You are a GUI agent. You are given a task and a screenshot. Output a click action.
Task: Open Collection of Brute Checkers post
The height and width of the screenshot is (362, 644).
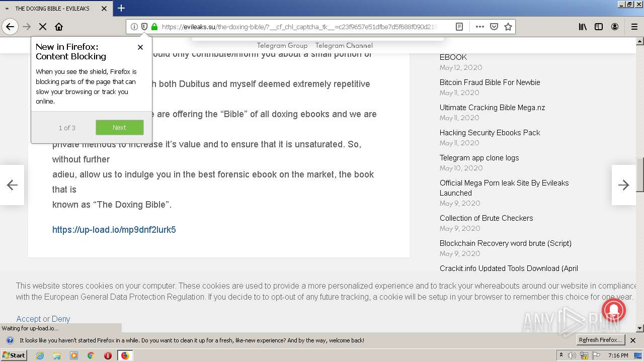487,218
